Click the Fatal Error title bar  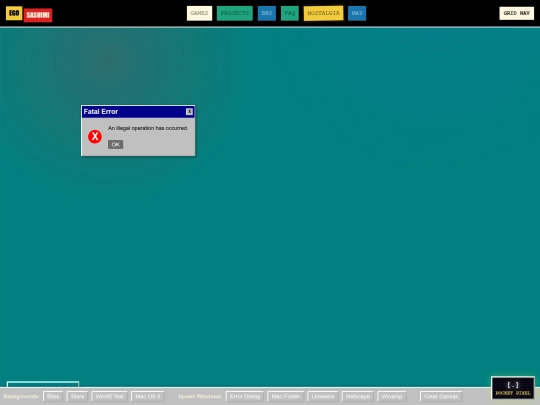[x=138, y=112]
